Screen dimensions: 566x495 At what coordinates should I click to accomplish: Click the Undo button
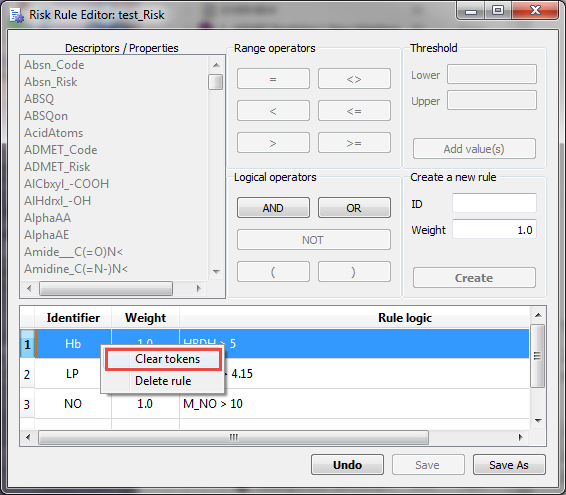pyautogui.click(x=347, y=465)
